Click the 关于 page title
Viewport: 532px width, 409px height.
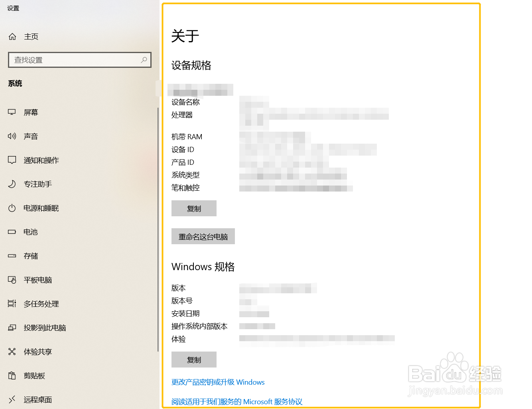185,36
